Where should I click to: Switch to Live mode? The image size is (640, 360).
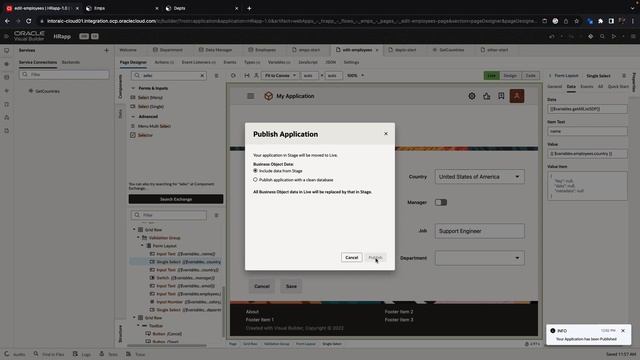491,76
